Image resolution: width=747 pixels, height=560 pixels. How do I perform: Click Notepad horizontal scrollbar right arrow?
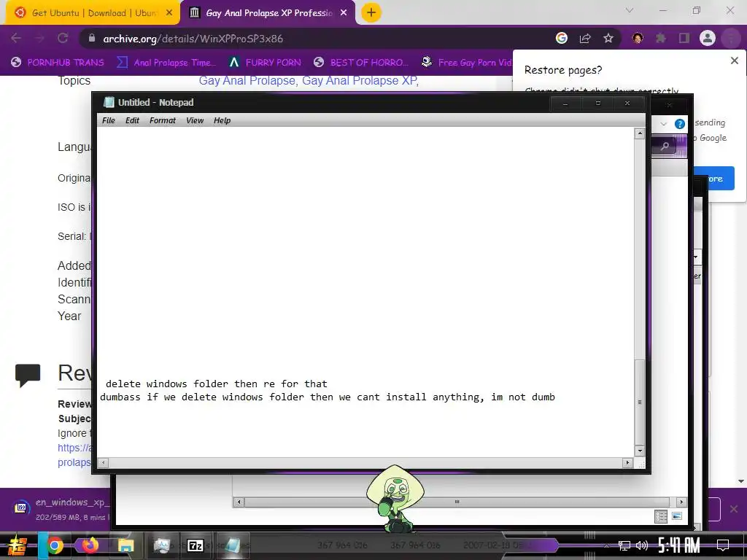627,462
